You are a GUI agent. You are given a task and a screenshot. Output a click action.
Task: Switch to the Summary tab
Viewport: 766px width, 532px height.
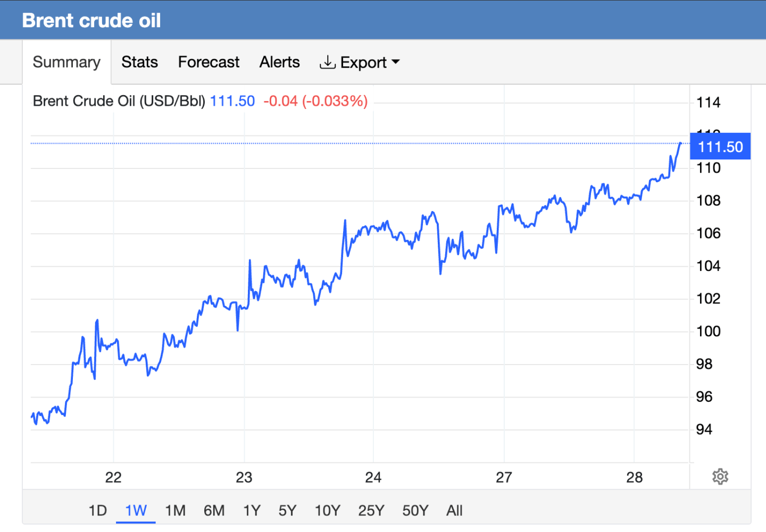66,62
